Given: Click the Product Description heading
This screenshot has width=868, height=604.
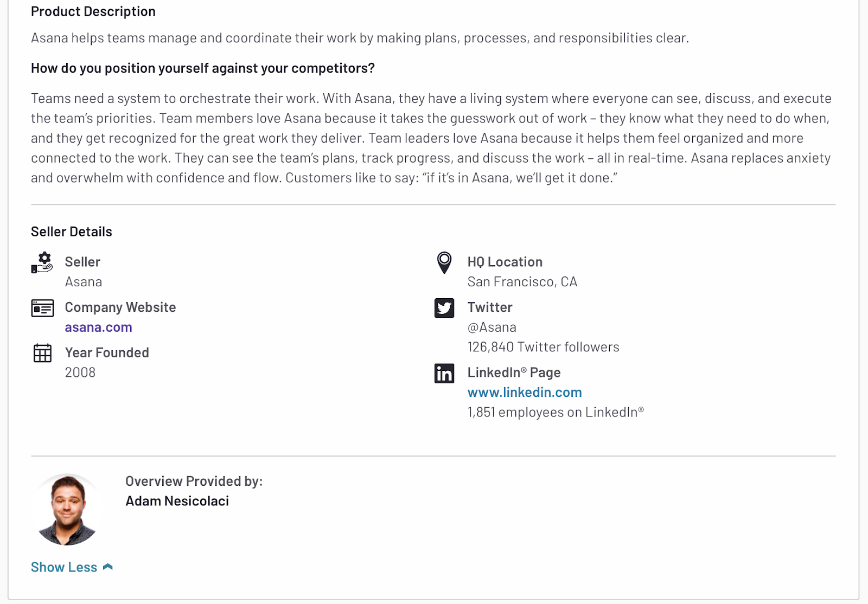Looking at the screenshot, I should pyautogui.click(x=93, y=11).
